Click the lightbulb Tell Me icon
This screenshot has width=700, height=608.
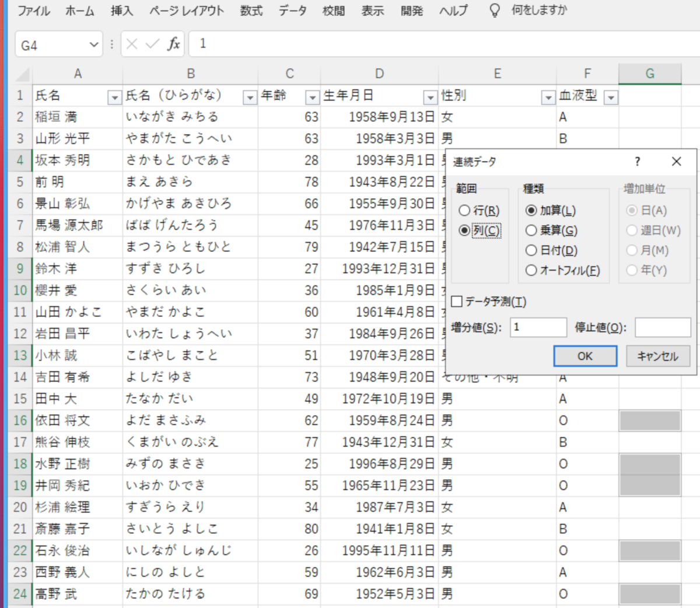[494, 11]
